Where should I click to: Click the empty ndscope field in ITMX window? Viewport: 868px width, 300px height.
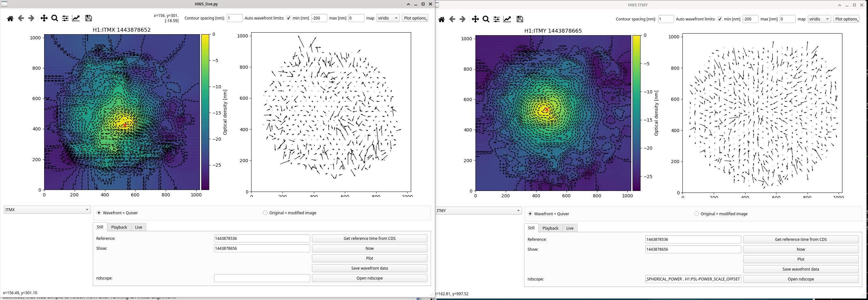tap(261, 278)
